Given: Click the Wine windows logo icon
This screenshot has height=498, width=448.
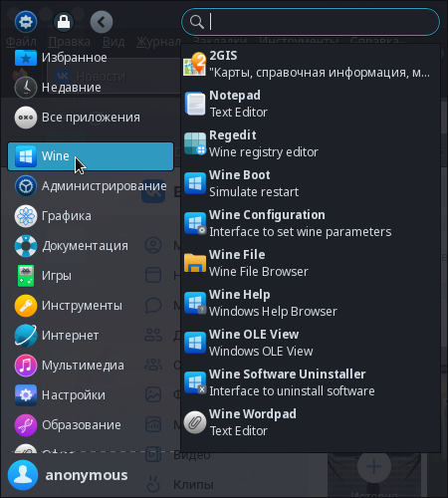Looking at the screenshot, I should click(26, 156).
